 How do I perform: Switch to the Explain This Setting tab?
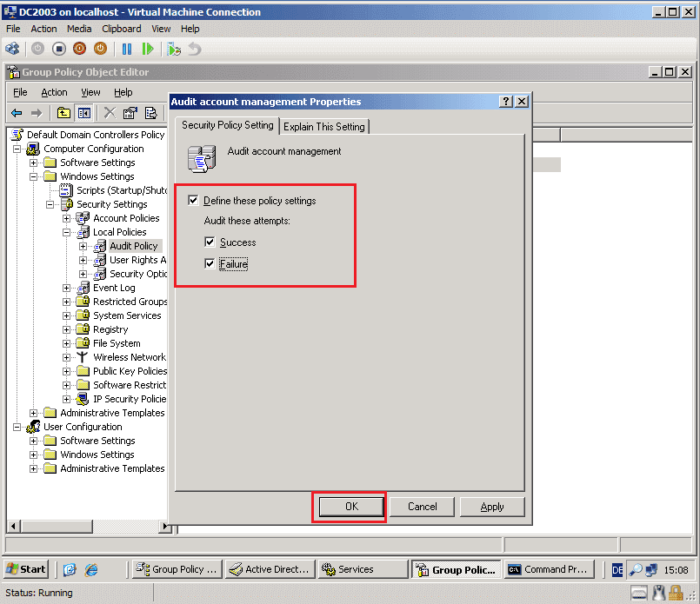[x=323, y=126]
